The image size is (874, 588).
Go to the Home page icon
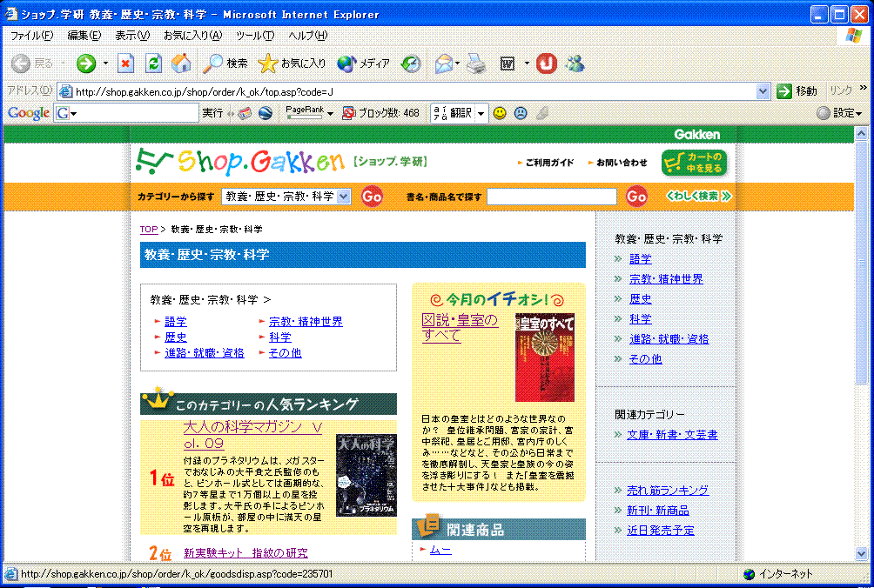click(180, 63)
